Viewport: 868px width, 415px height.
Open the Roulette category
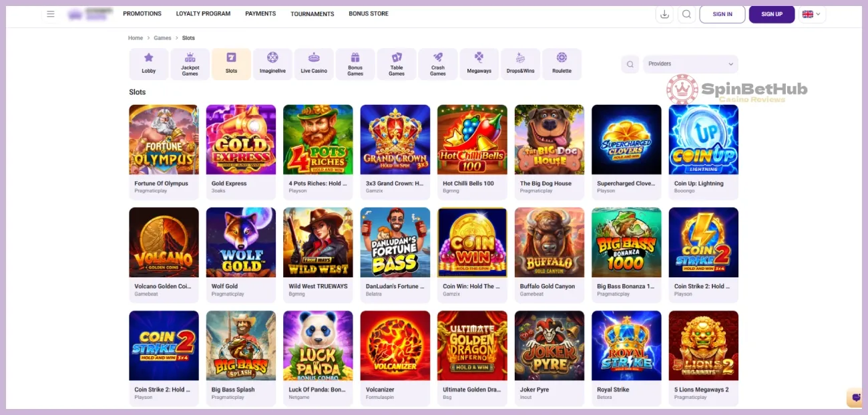(562, 64)
